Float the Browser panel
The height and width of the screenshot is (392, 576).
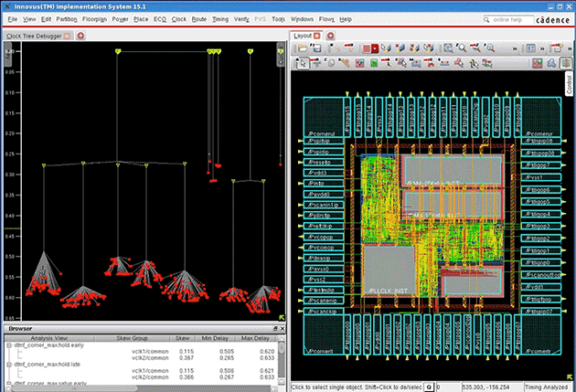(x=275, y=329)
